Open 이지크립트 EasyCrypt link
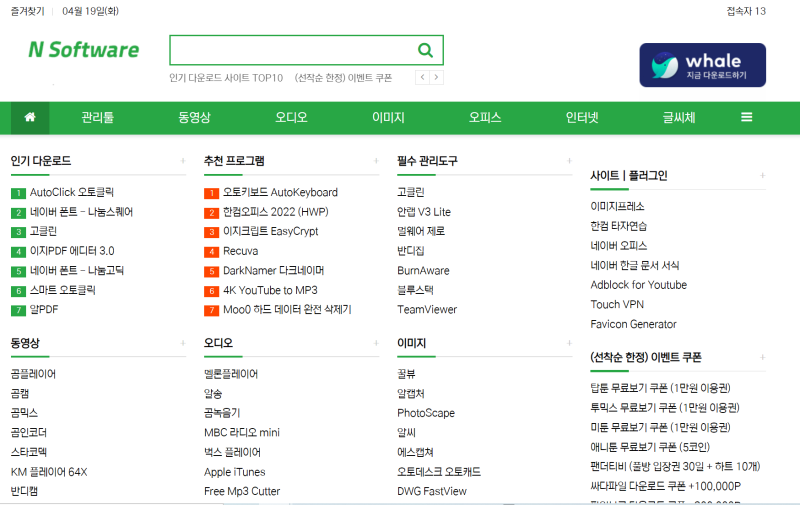 click(271, 232)
